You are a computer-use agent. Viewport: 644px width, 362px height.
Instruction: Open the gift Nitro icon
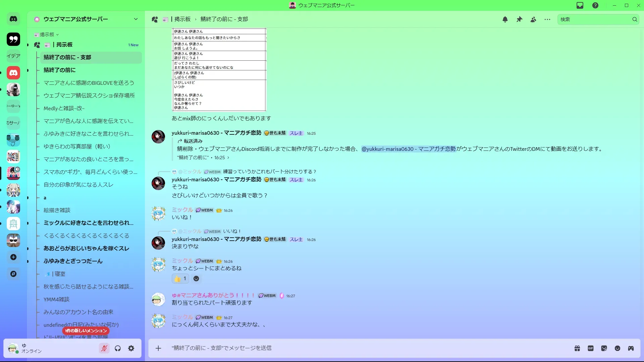click(577, 348)
